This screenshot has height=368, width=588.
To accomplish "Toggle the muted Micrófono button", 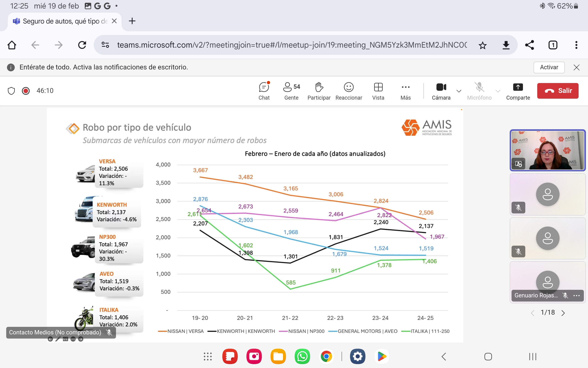I will tap(479, 91).
